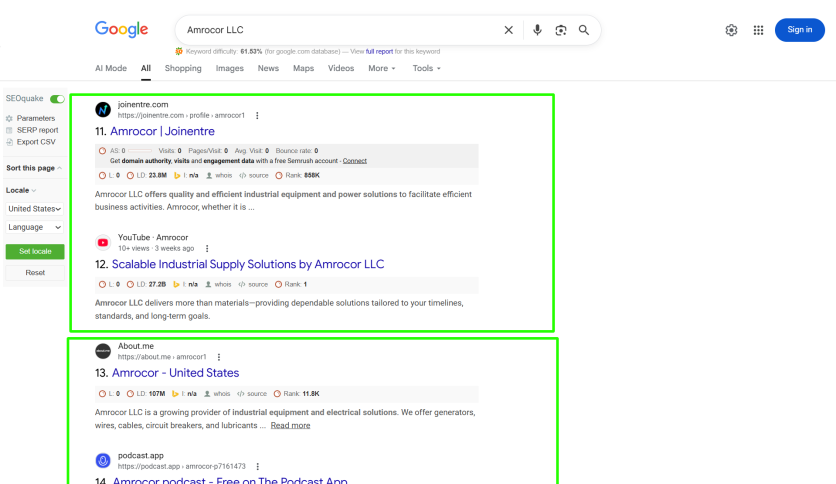The width and height of the screenshot is (836, 484).
Task: Open the Language dropdown
Action: (35, 227)
